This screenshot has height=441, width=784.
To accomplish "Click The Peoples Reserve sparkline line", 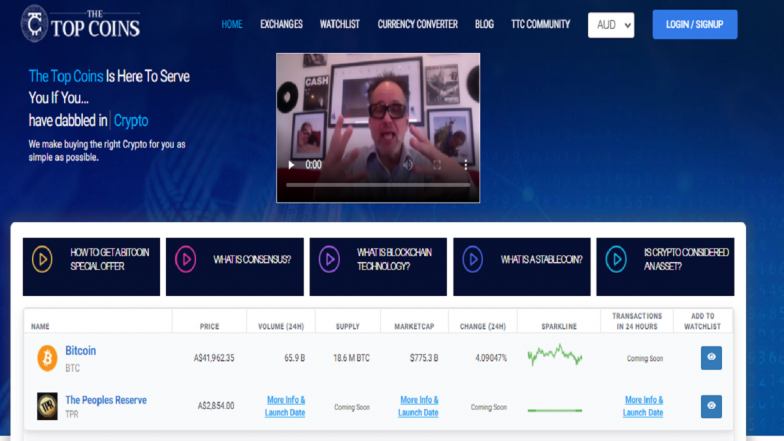I will 555,410.
